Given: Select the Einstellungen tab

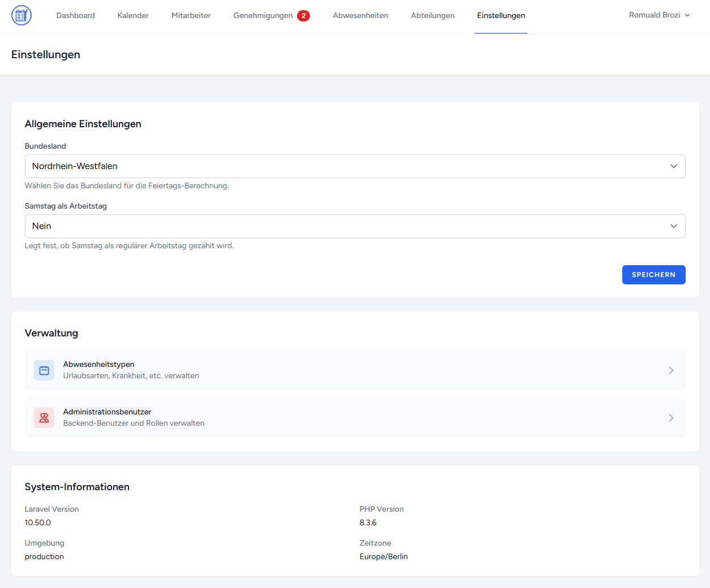Looking at the screenshot, I should coord(501,16).
